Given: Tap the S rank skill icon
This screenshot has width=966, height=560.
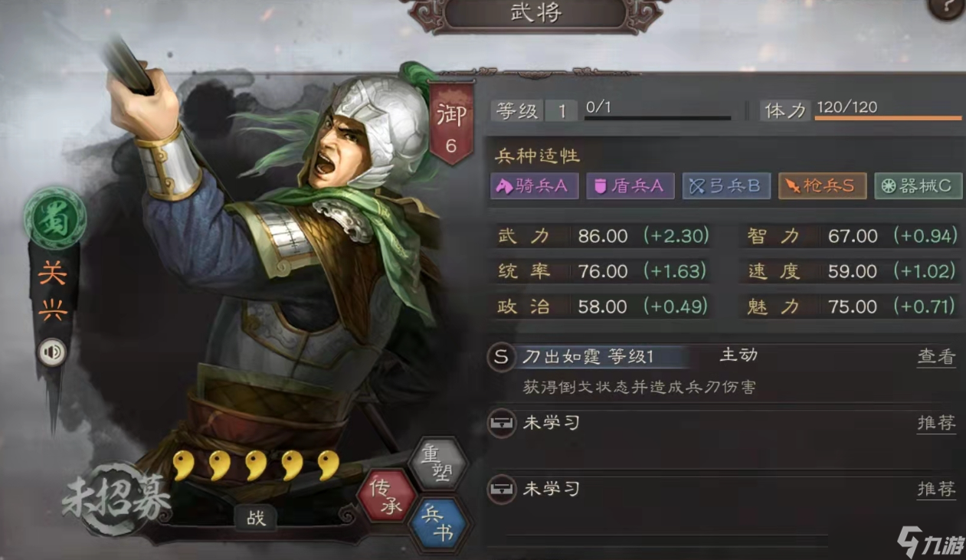Looking at the screenshot, I should coord(501,357).
